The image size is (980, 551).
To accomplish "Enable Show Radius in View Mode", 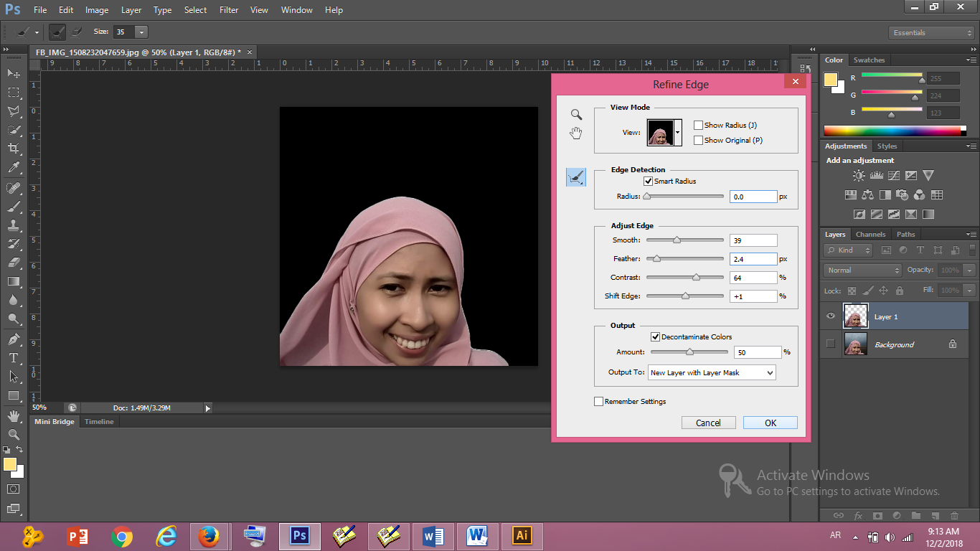I will (698, 125).
